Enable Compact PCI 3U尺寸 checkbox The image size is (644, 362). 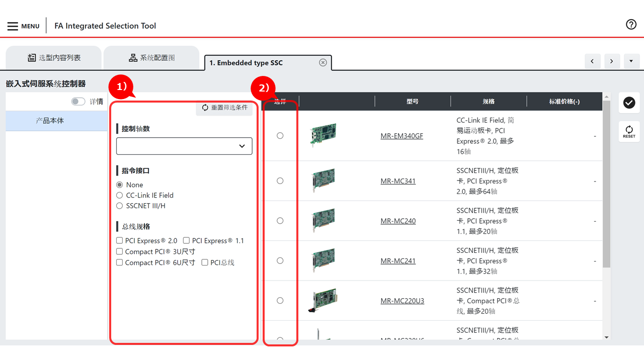120,251
